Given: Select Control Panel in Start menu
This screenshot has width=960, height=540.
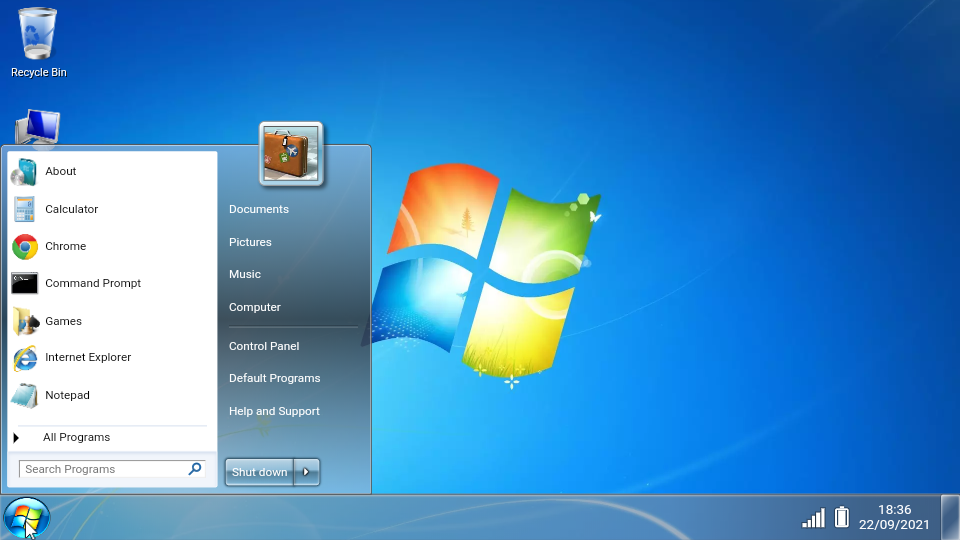Looking at the screenshot, I should 264,346.
